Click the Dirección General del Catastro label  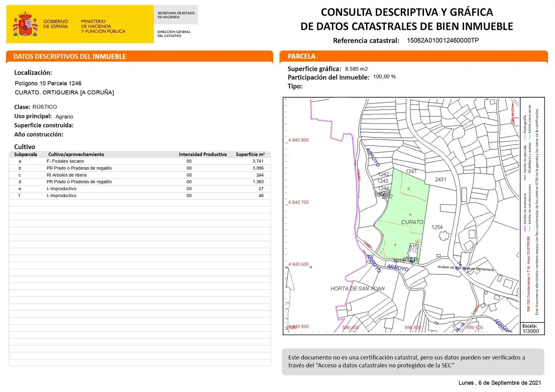click(x=174, y=34)
